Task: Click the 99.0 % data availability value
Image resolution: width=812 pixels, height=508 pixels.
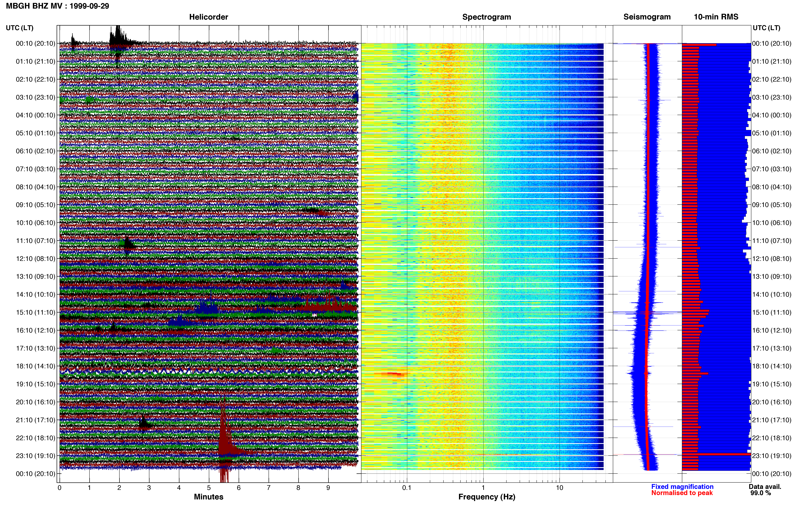Action: click(x=761, y=493)
